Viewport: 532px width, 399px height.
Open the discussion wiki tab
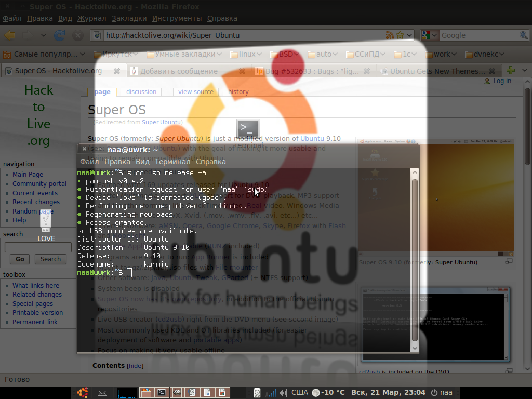(141, 92)
